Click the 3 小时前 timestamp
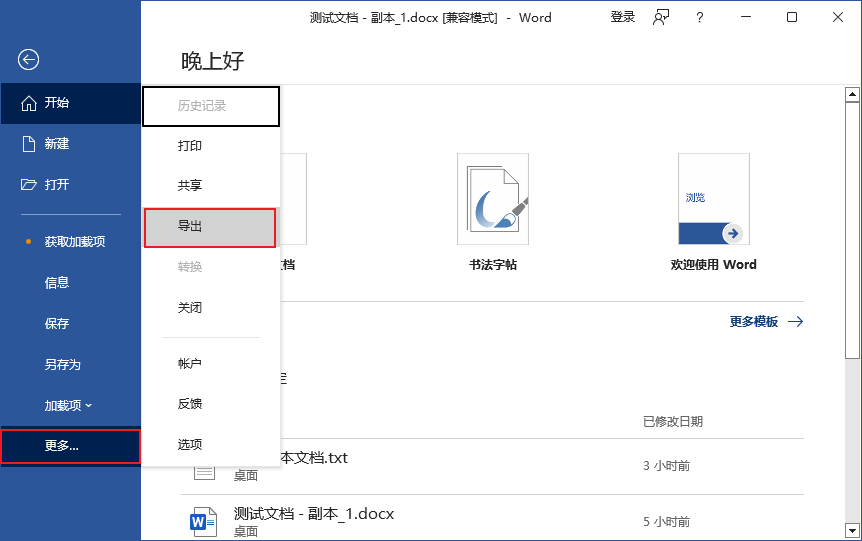The image size is (862, 541). pyautogui.click(x=666, y=466)
